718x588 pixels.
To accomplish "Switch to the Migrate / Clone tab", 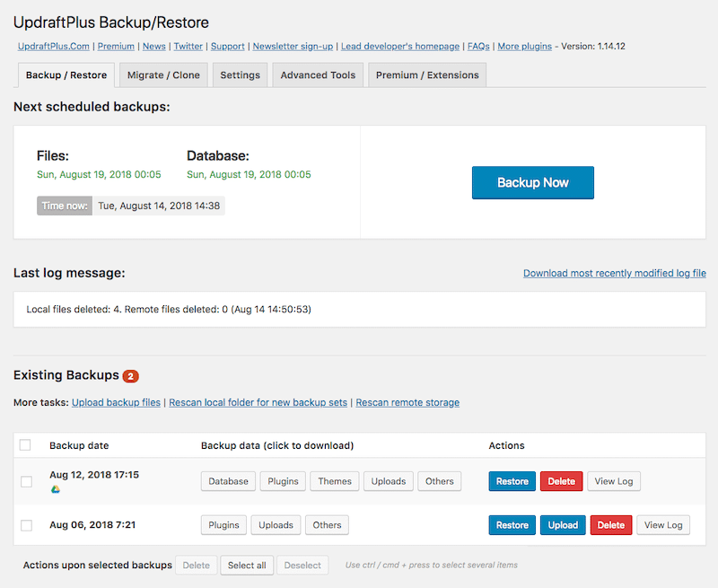I will 162,75.
